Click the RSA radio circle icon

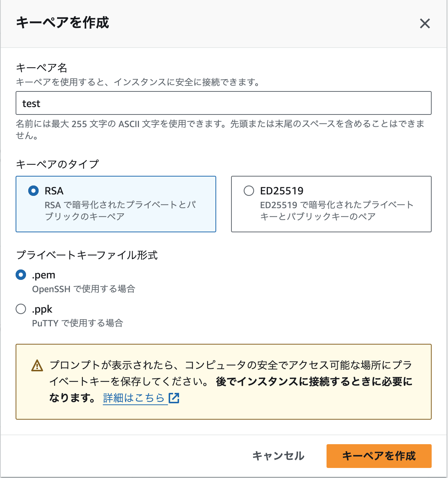(x=33, y=191)
